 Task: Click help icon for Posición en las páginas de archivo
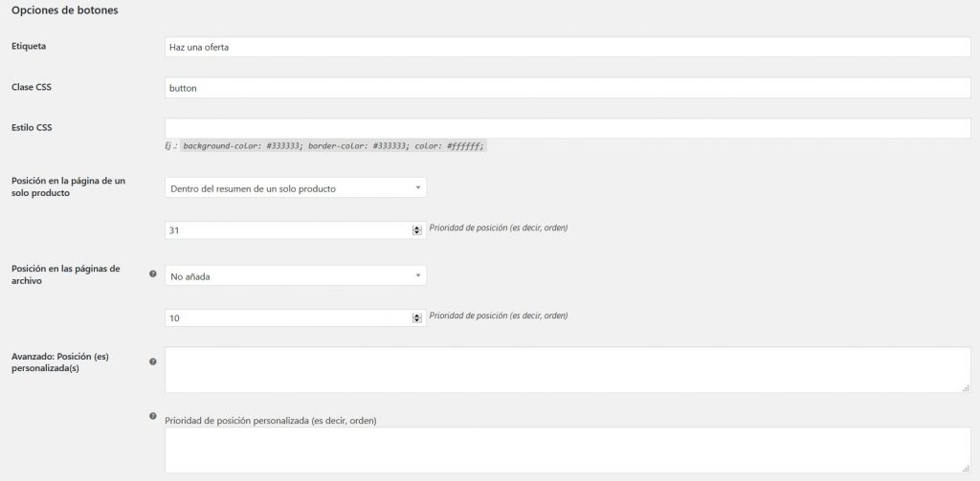pos(153,274)
